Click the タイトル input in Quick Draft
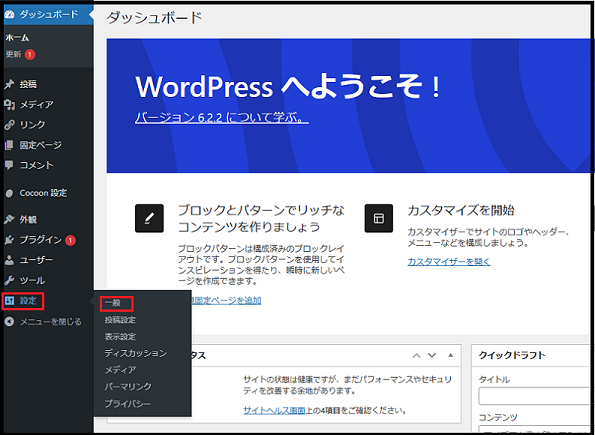Image resolution: width=595 pixels, height=435 pixels. (535, 396)
